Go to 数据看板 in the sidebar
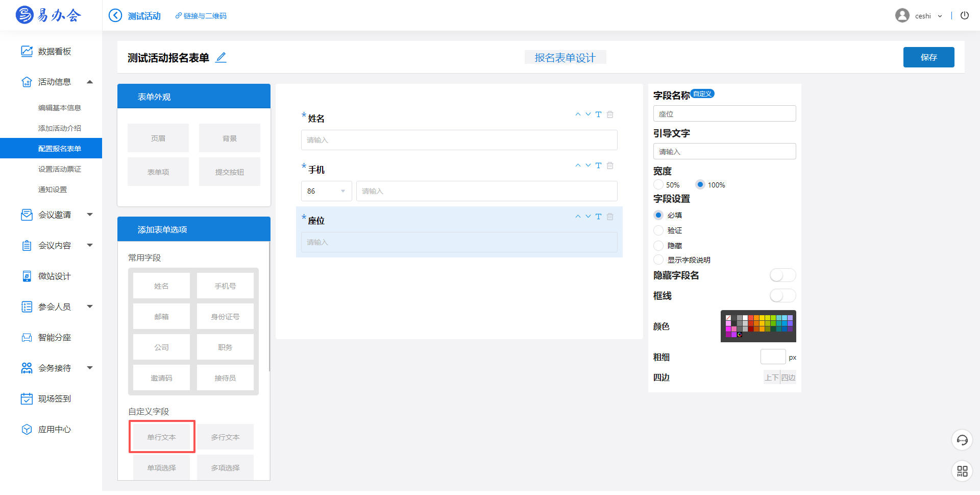The height and width of the screenshot is (495, 980). point(54,52)
